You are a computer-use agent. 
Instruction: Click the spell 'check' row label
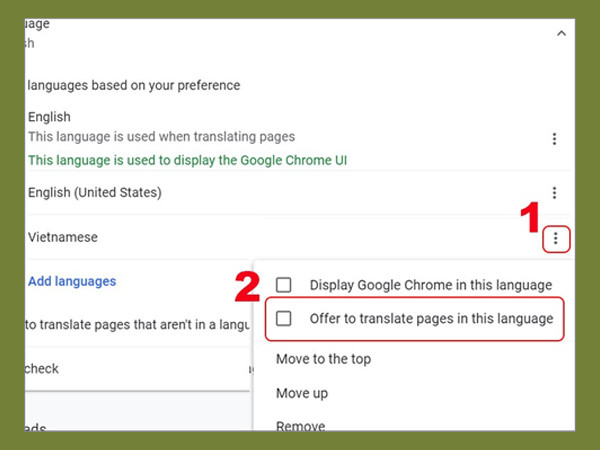click(x=42, y=368)
